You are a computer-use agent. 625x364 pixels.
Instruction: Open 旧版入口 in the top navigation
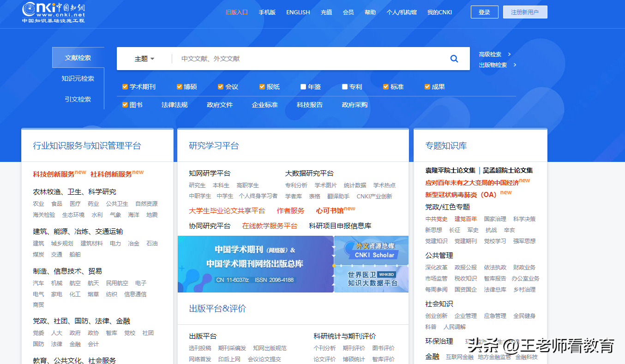(237, 12)
